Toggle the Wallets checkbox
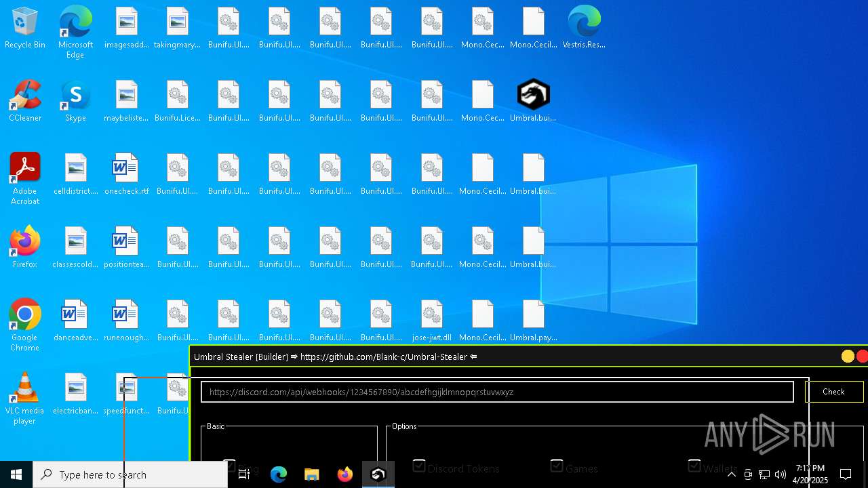The image size is (868, 488). click(x=694, y=466)
